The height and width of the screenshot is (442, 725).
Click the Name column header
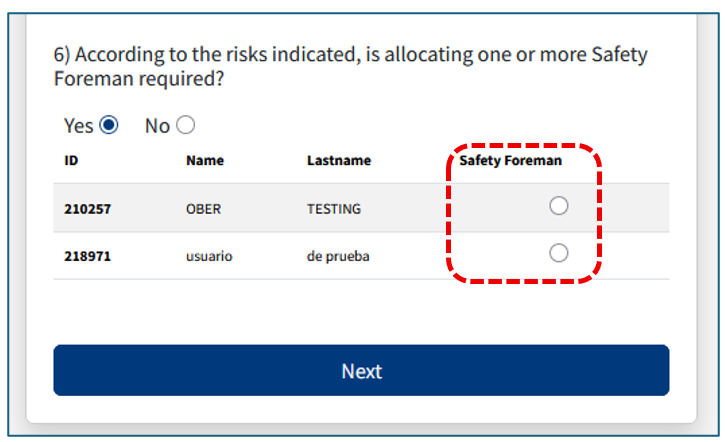[205, 160]
